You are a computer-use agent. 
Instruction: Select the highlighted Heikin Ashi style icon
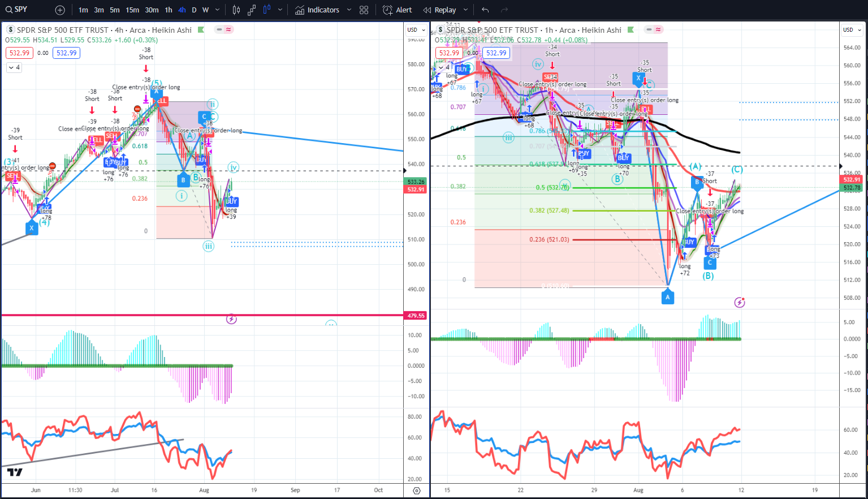(x=267, y=10)
